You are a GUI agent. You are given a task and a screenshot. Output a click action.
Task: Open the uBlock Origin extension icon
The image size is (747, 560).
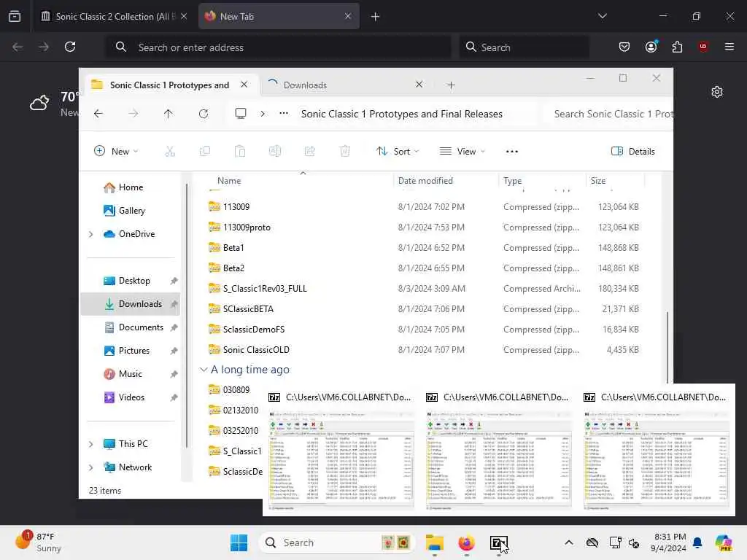click(x=703, y=47)
